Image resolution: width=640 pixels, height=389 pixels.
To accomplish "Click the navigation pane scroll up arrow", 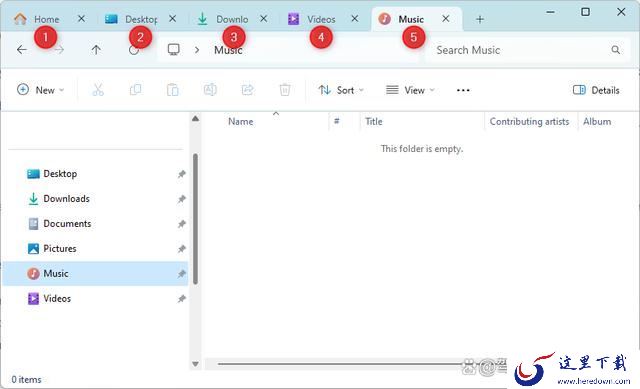I will pyautogui.click(x=196, y=119).
